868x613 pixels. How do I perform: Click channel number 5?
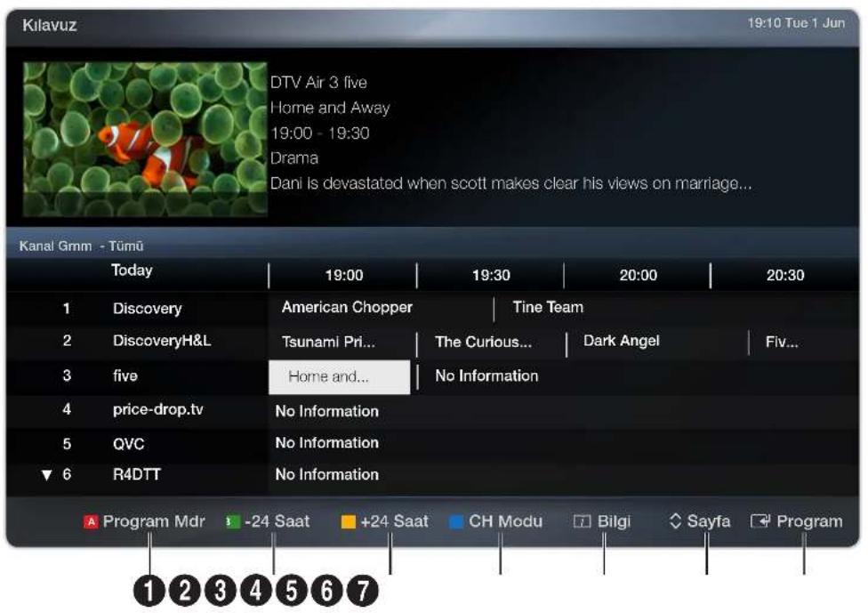point(67,444)
